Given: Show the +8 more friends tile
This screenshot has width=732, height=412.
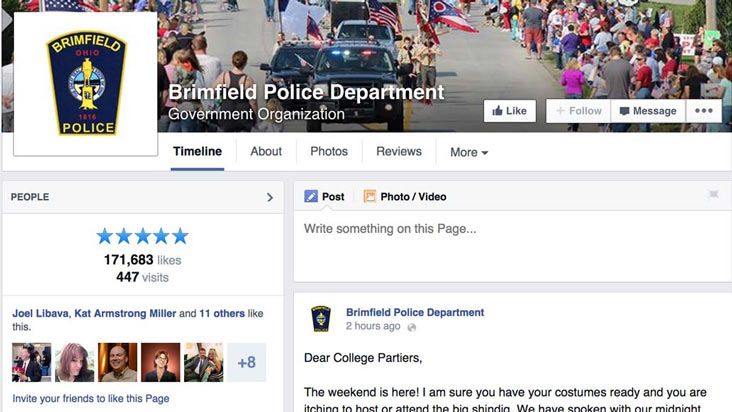Looking at the screenshot, I should tap(246, 363).
